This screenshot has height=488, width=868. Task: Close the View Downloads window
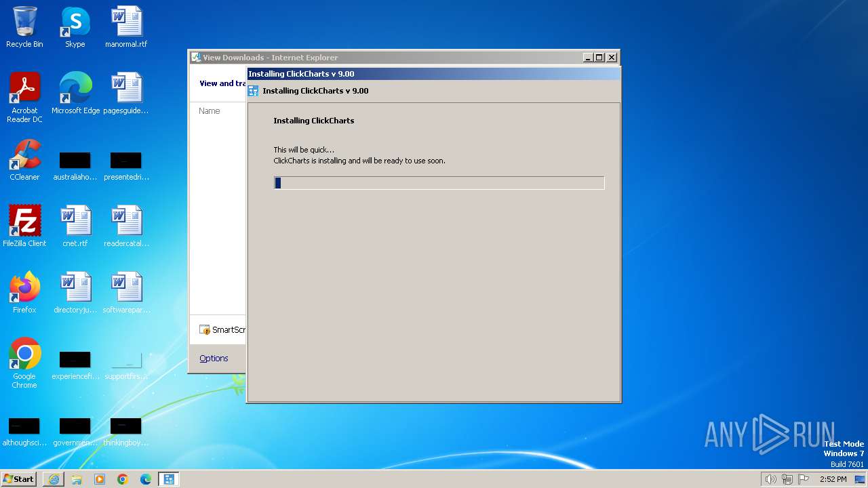[x=611, y=58]
